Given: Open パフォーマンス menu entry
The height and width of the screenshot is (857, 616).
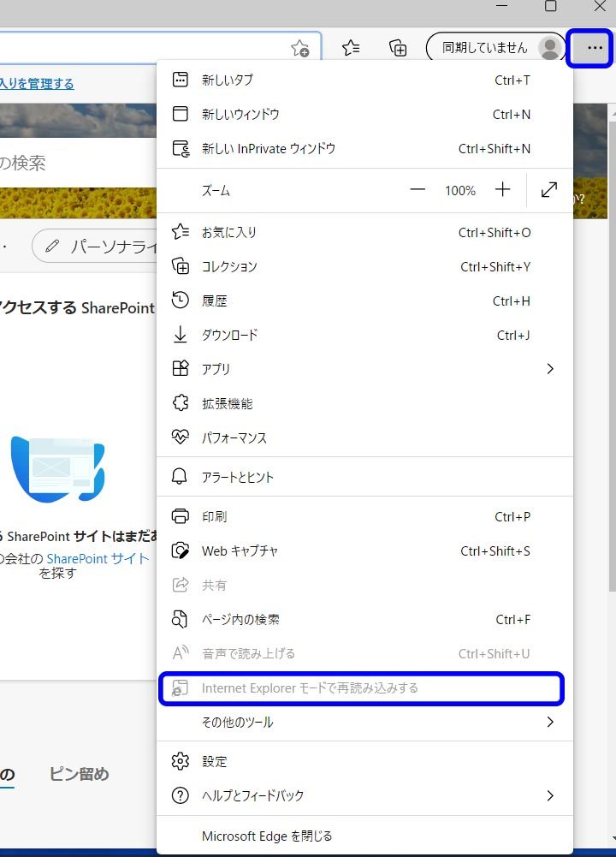Looking at the screenshot, I should (x=364, y=437).
